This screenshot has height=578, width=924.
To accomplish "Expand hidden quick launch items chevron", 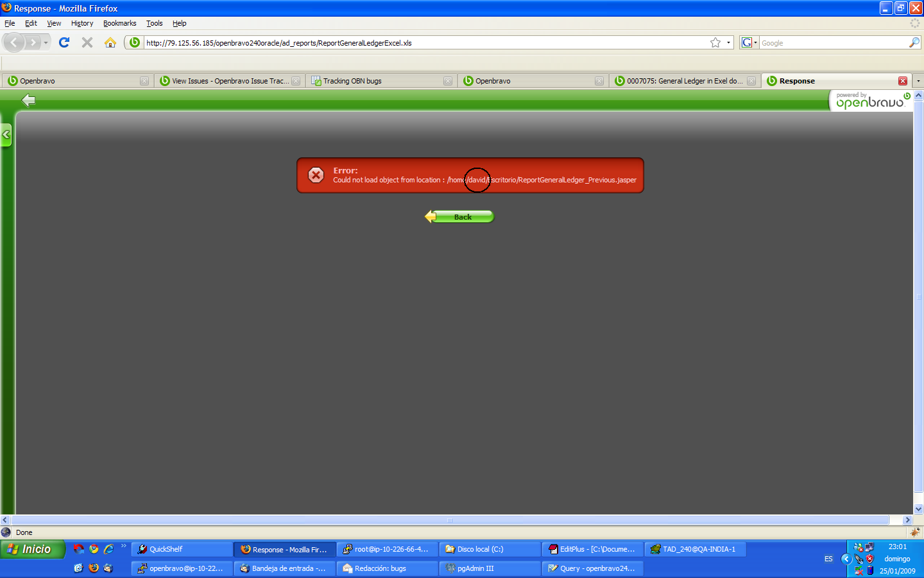I will point(124,547).
